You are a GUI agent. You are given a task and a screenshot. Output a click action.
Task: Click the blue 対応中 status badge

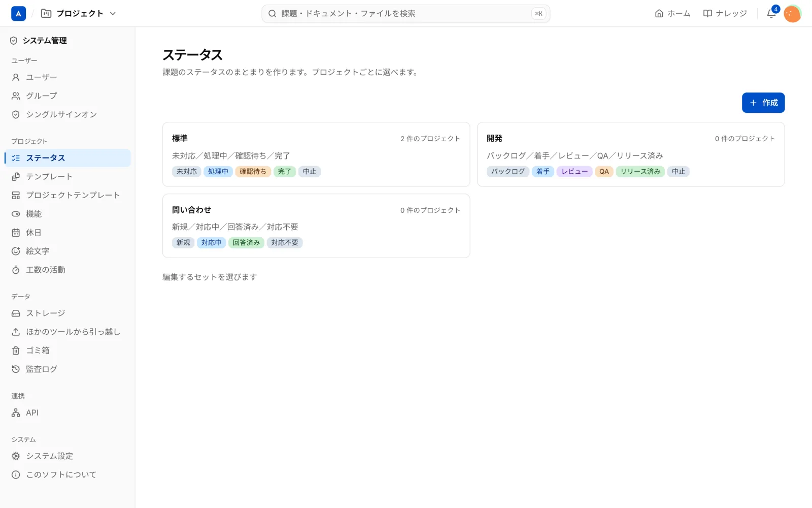click(212, 243)
